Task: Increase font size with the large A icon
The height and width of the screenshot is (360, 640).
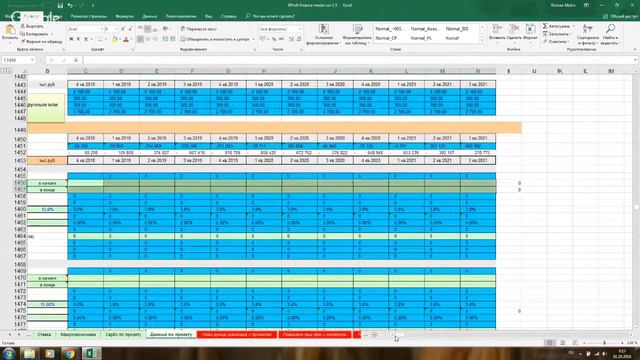Action: pyautogui.click(x=123, y=29)
